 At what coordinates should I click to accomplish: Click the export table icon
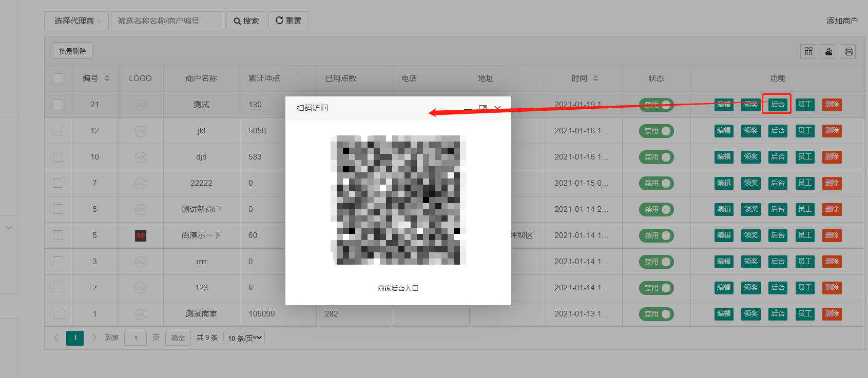coord(828,51)
